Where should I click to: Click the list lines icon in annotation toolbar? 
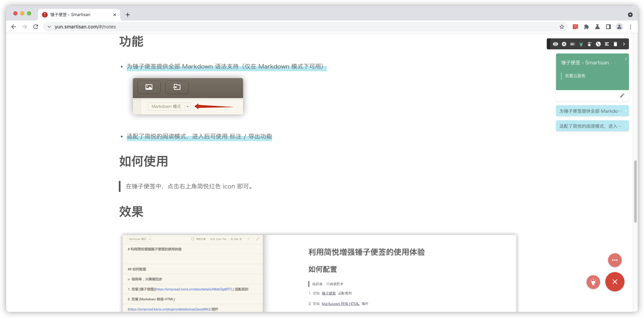click(572, 44)
